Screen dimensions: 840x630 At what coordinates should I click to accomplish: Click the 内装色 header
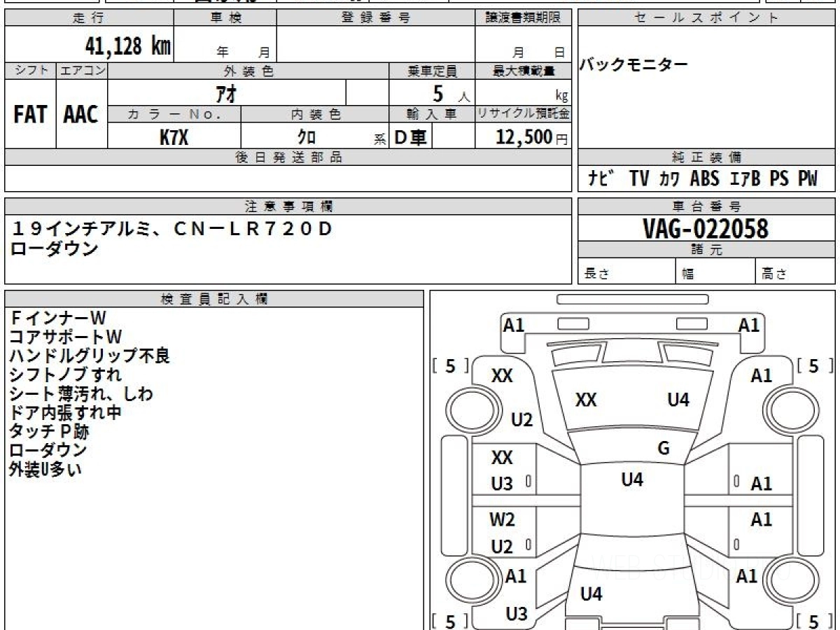(x=315, y=114)
